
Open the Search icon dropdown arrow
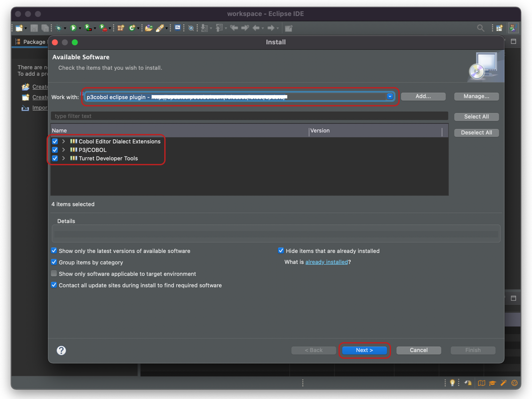(x=167, y=29)
